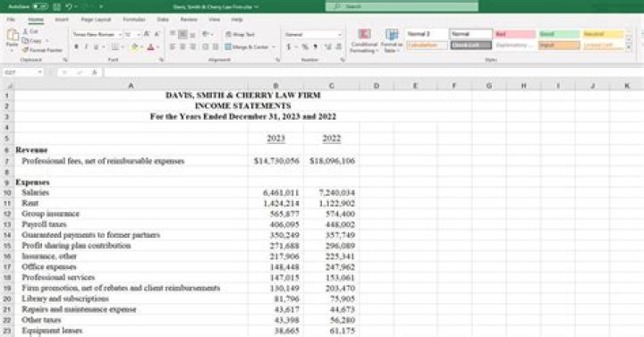Open the Undo history dropdown arrow

(x=75, y=6)
